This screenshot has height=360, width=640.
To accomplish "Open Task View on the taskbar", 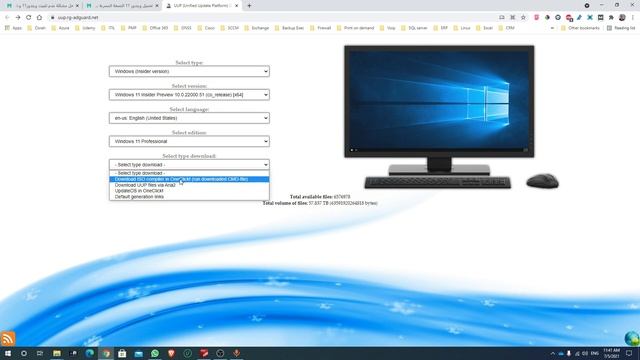I will pos(40,353).
